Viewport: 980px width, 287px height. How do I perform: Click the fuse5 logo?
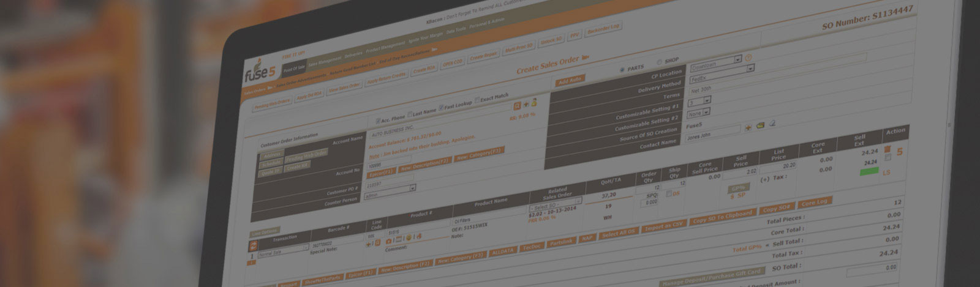pyautogui.click(x=260, y=69)
